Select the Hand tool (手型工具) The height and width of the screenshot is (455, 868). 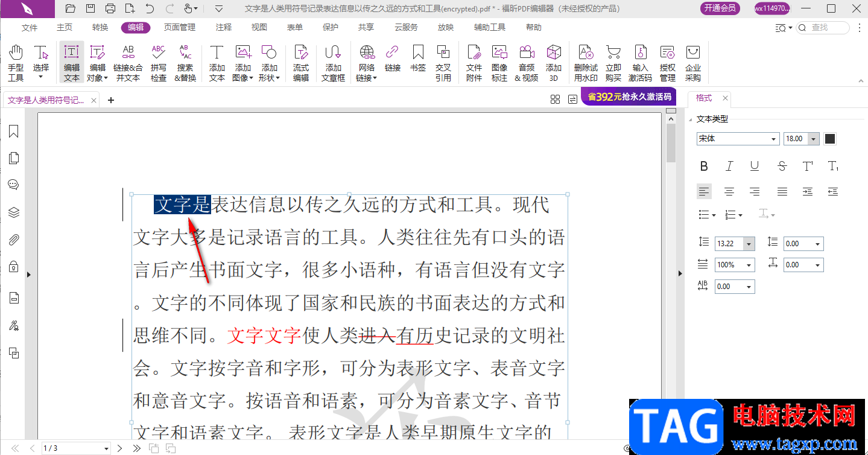coord(16,63)
